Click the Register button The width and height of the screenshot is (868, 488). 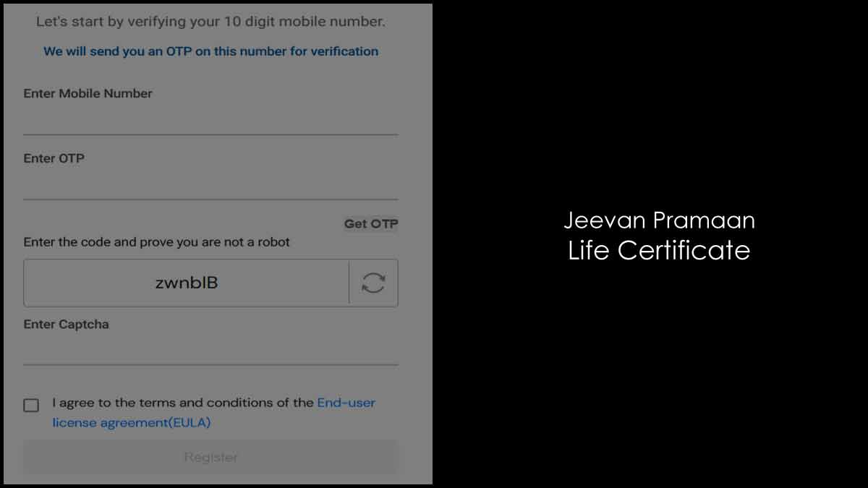(210, 457)
